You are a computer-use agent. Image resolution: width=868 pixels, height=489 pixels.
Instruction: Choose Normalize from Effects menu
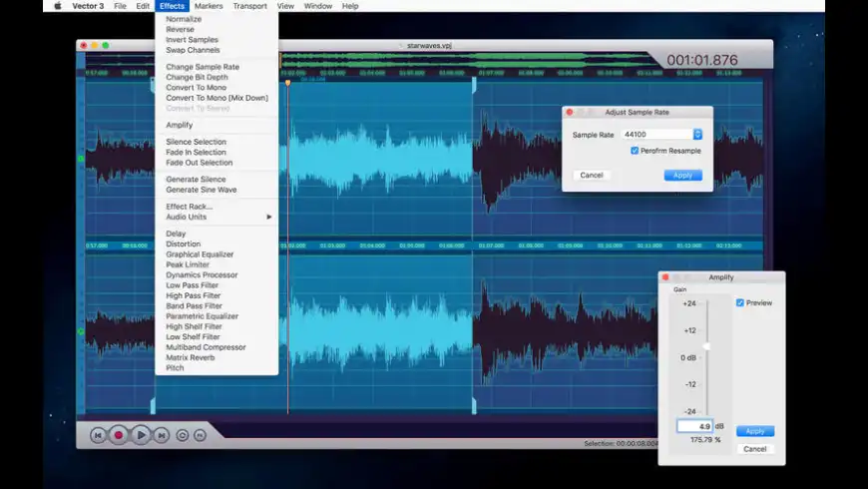pyautogui.click(x=184, y=19)
